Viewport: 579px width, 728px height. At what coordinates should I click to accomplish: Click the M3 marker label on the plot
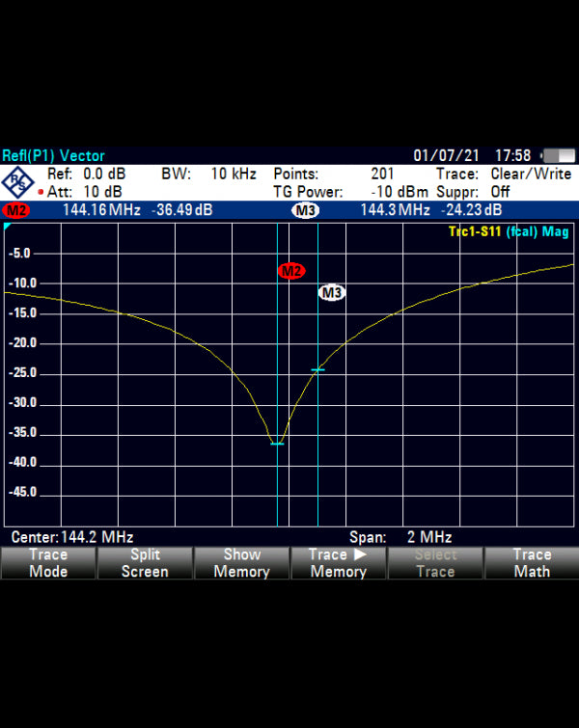(332, 292)
